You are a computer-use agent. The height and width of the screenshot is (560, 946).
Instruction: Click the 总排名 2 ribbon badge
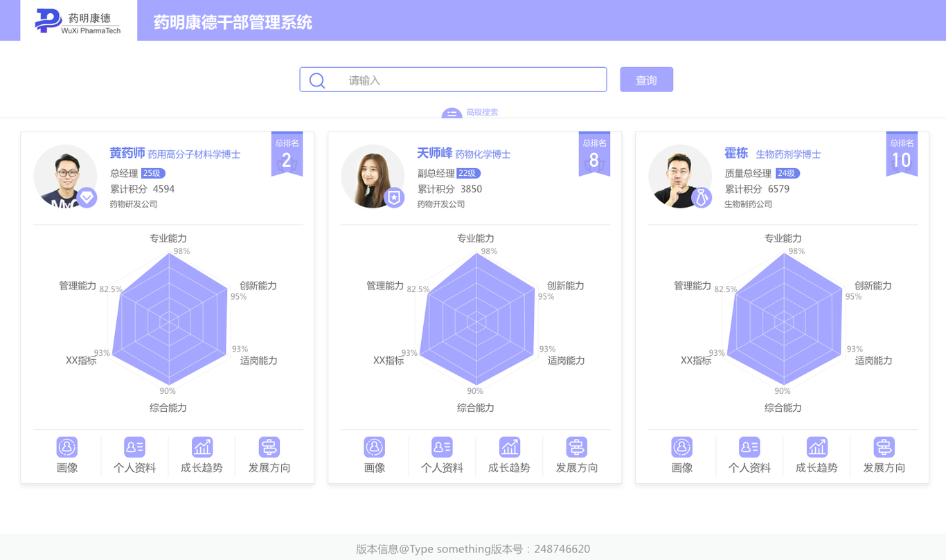[x=287, y=154]
